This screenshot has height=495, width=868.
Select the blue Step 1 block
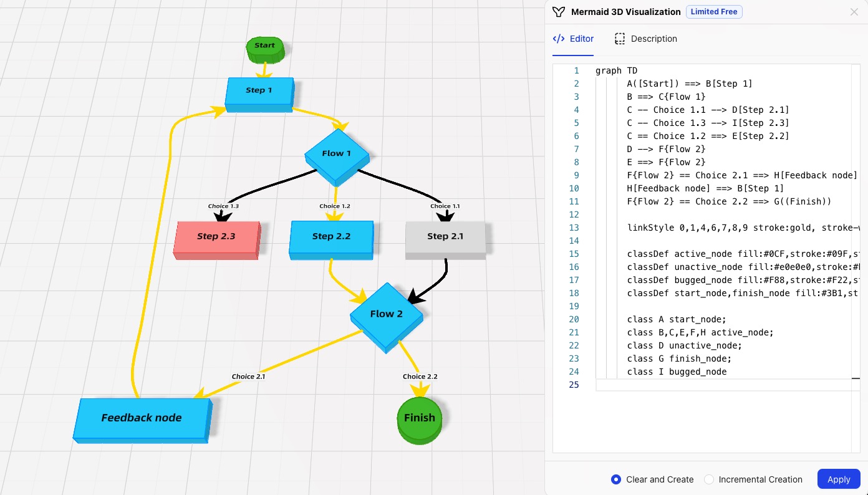259,92
